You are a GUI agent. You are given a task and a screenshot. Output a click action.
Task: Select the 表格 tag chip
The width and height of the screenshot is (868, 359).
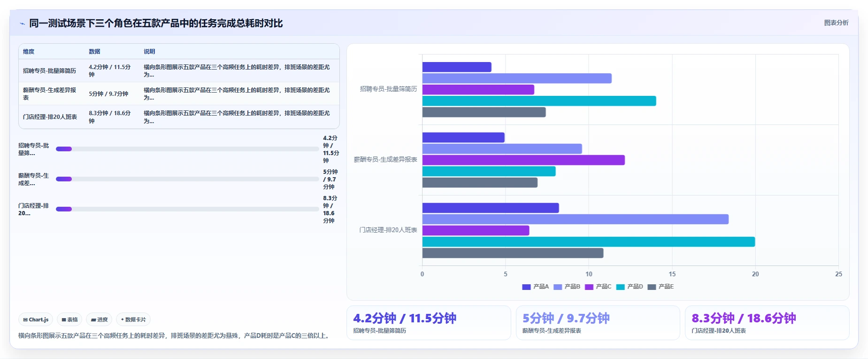point(69,320)
